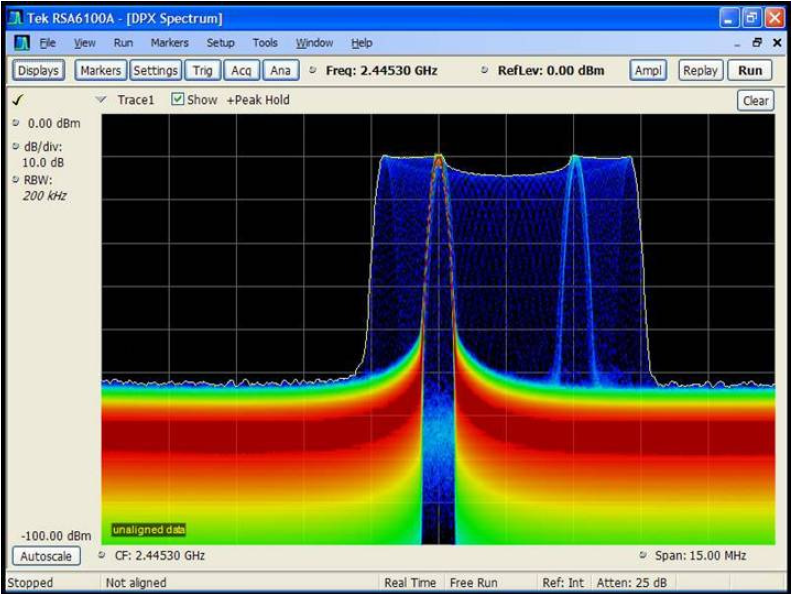Click the knob icon beside RBW
Viewport: 791px width, 594px height.
point(15,180)
